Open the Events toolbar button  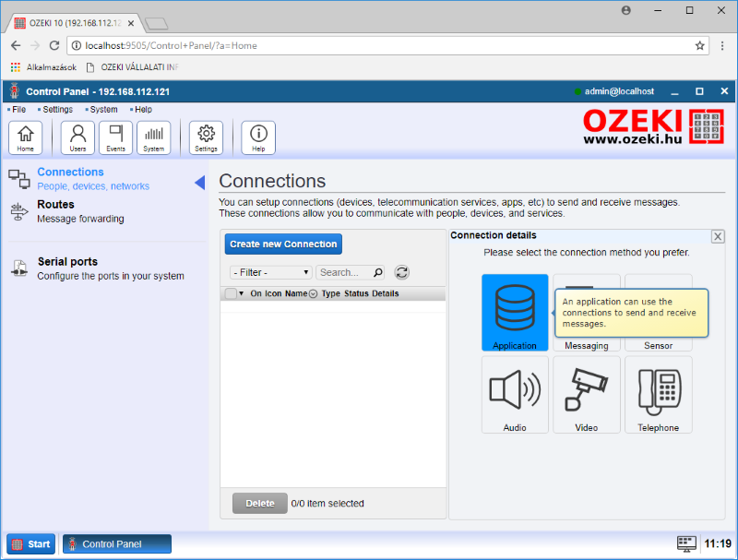click(x=116, y=137)
